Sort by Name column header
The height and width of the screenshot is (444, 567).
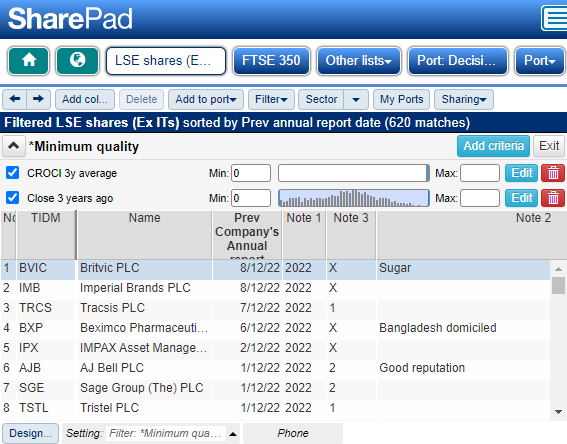pos(144,235)
